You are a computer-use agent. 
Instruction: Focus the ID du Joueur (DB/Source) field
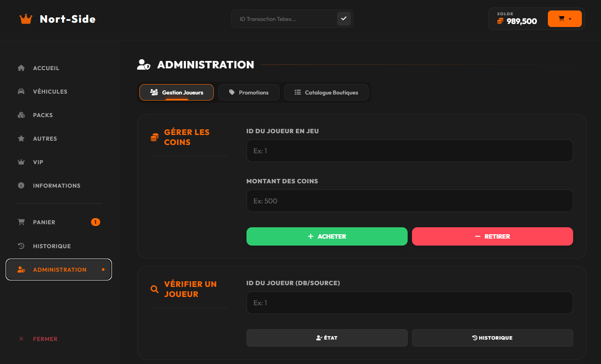[410, 303]
